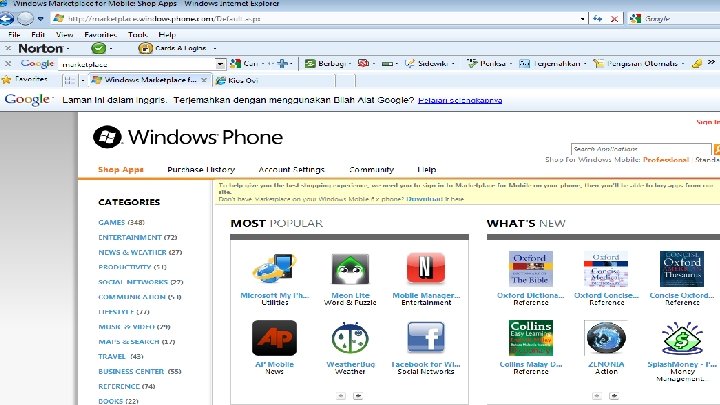This screenshot has width=720, height=405.
Task: Click the browser Back arrow button
Action: pyautogui.click(x=6, y=18)
